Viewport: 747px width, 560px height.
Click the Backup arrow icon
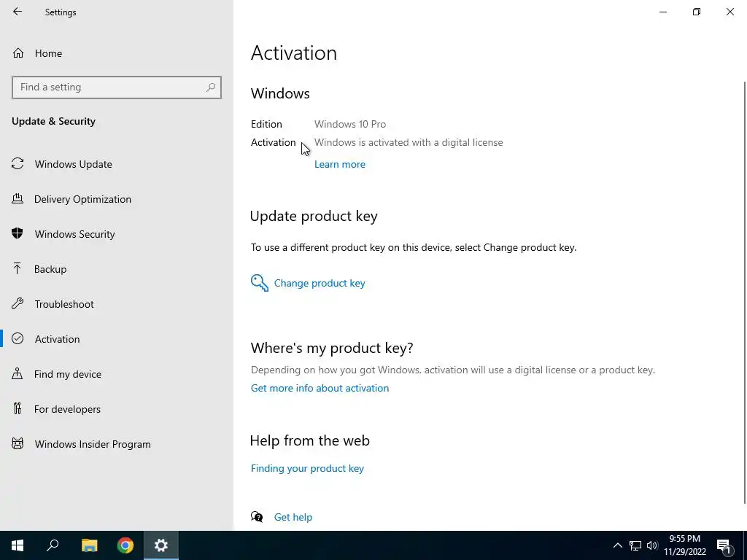(x=18, y=268)
